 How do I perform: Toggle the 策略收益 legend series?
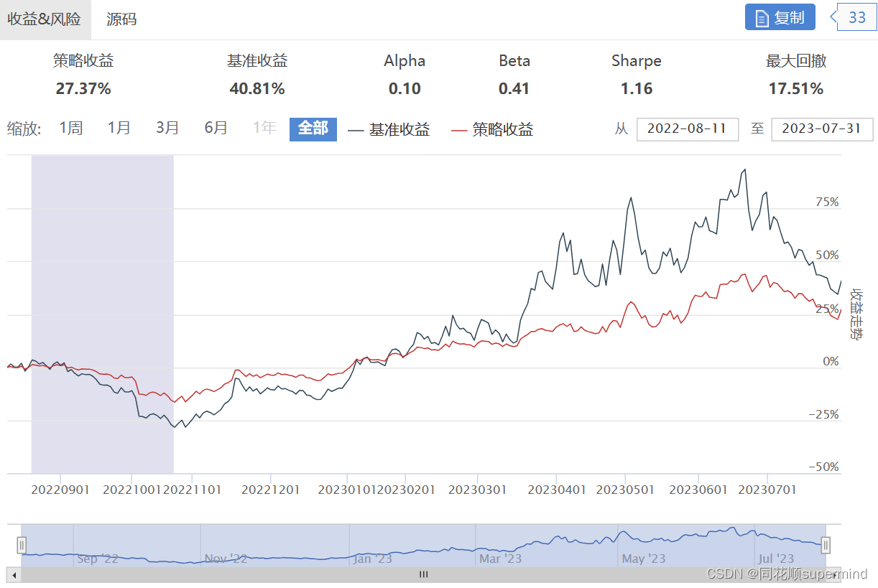[x=492, y=130]
